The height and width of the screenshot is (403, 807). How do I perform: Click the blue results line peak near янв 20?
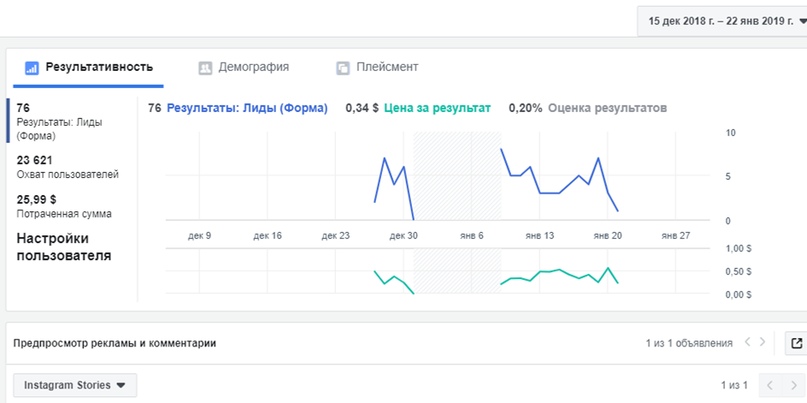point(598,158)
